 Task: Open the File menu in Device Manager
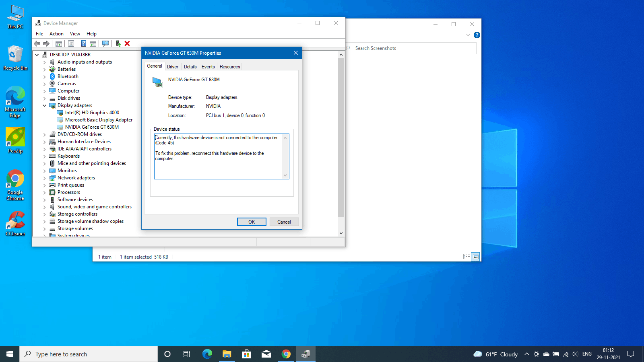click(39, 34)
